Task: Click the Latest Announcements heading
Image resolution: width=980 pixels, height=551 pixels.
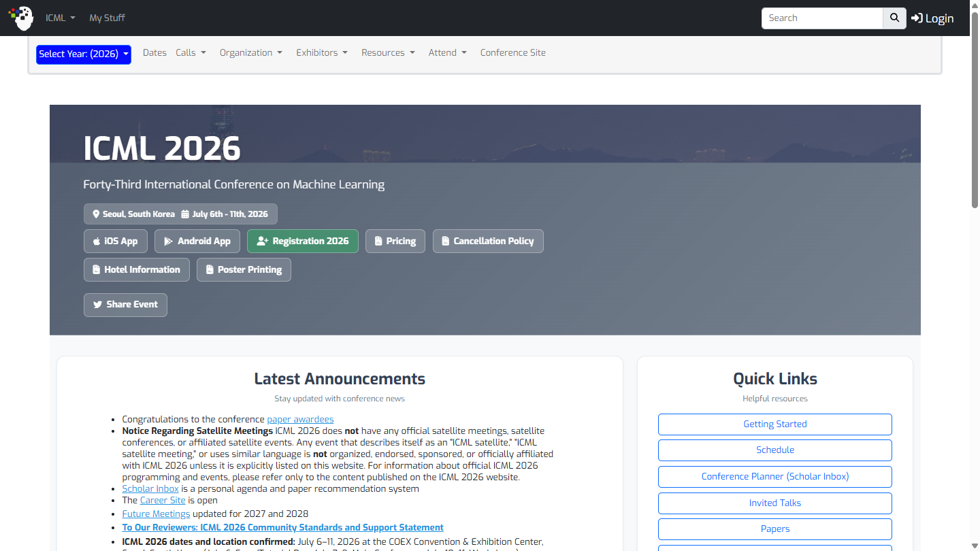Action: (340, 379)
